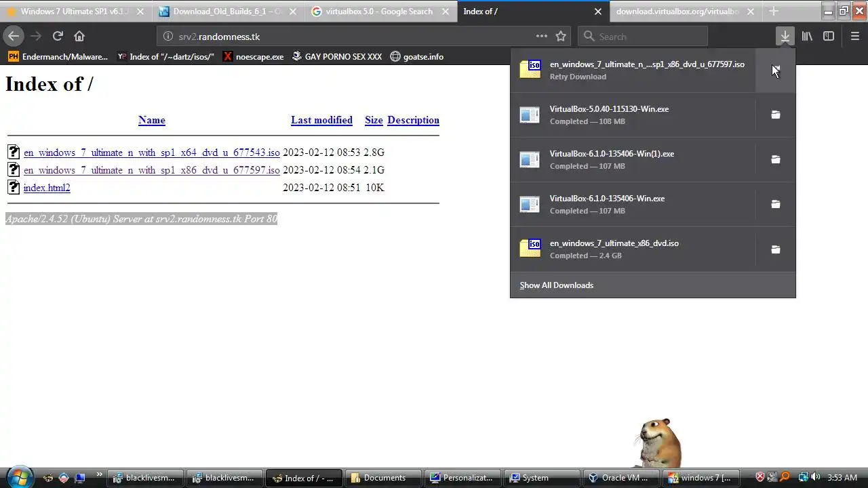
Task: Close the virtualbox 5.0 Google Search tab
Action: (x=446, y=12)
